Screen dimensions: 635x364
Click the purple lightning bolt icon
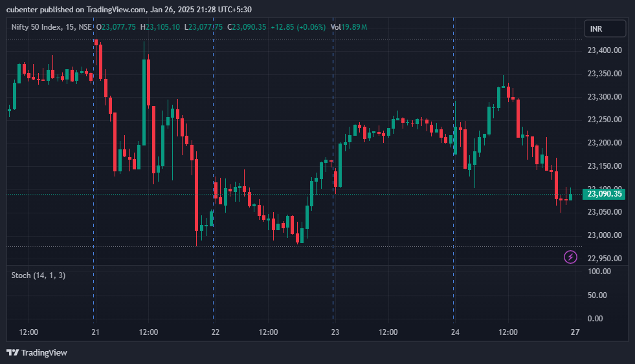click(x=570, y=257)
